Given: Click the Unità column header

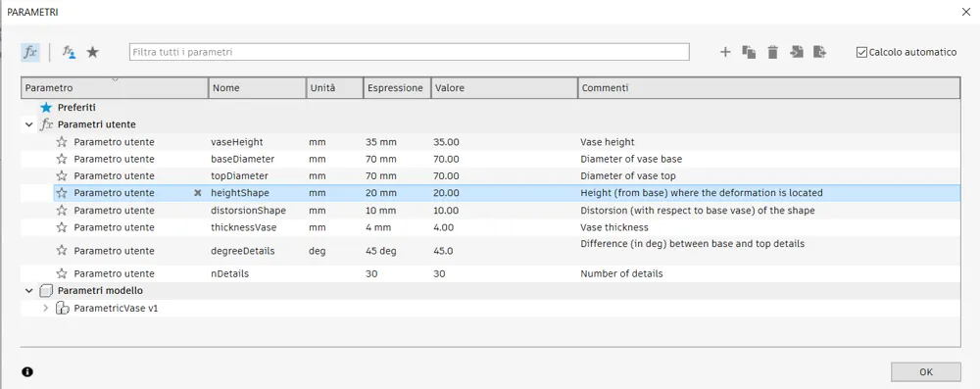Looking at the screenshot, I should coord(334,88).
